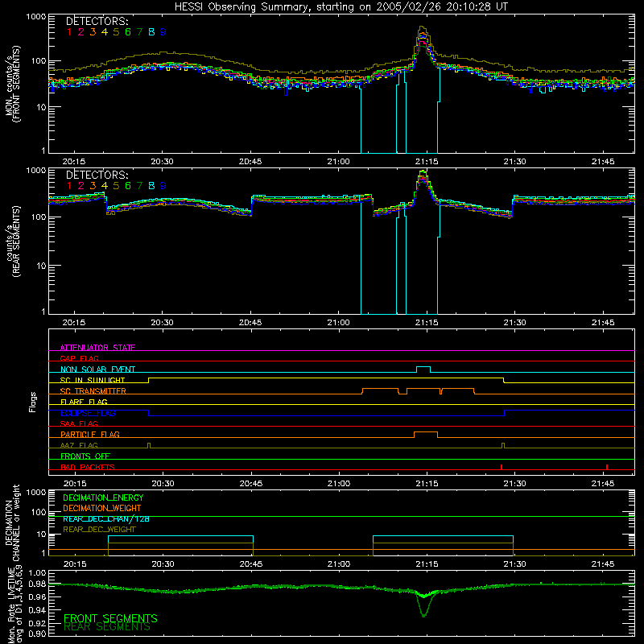Click green detector 6 in front segments legend

128,32
